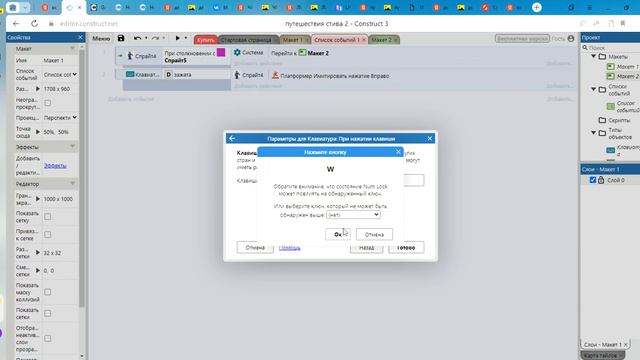Collapse the Редактор section
The width and height of the screenshot is (640, 360).
(x=72, y=184)
